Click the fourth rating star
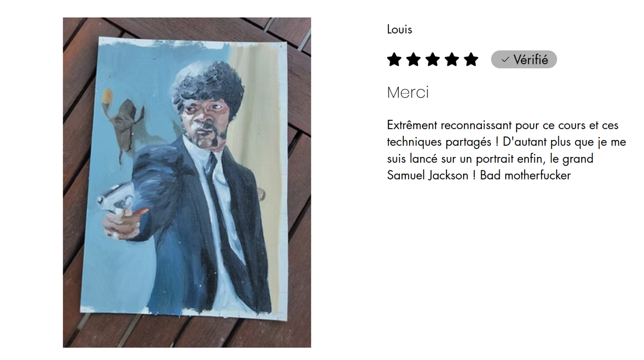 coord(452,60)
